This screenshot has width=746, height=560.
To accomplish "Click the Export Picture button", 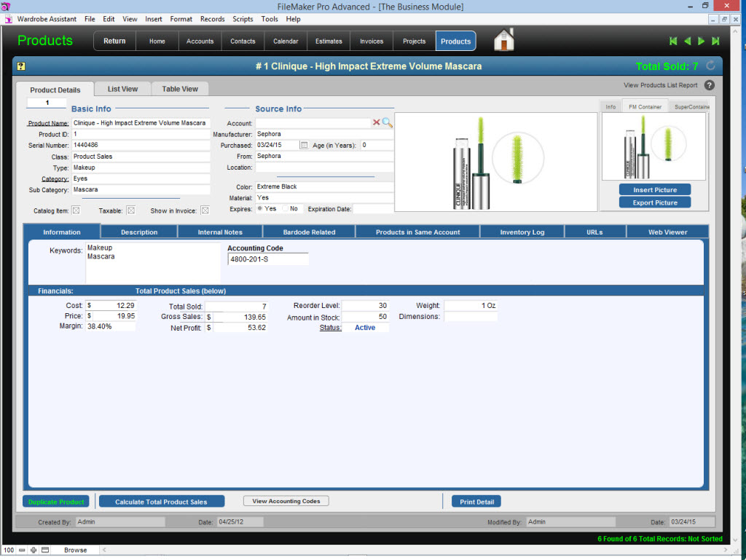I will coord(655,202).
